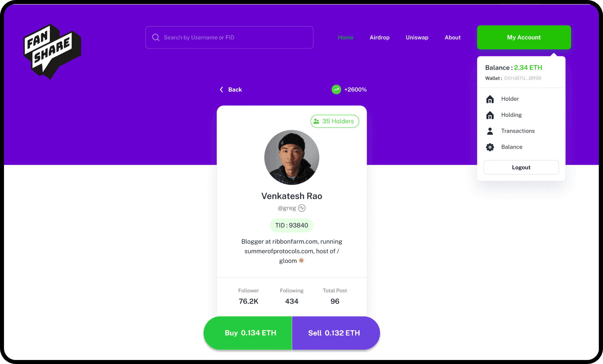Click the Holder house icon

pos(490,99)
